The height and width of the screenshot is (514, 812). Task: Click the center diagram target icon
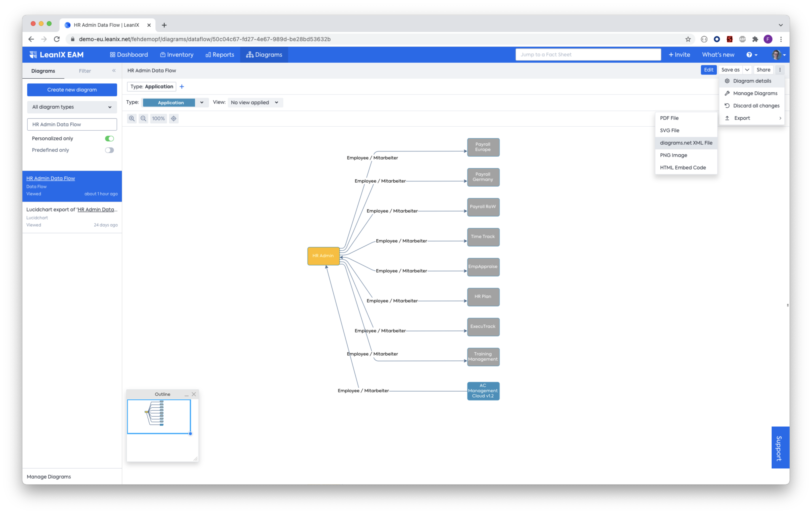coord(174,118)
